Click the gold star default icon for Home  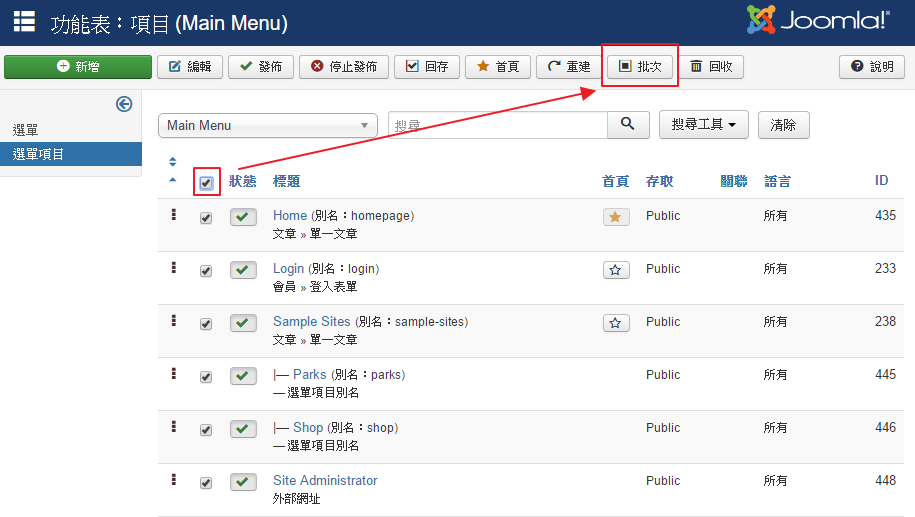tap(616, 217)
